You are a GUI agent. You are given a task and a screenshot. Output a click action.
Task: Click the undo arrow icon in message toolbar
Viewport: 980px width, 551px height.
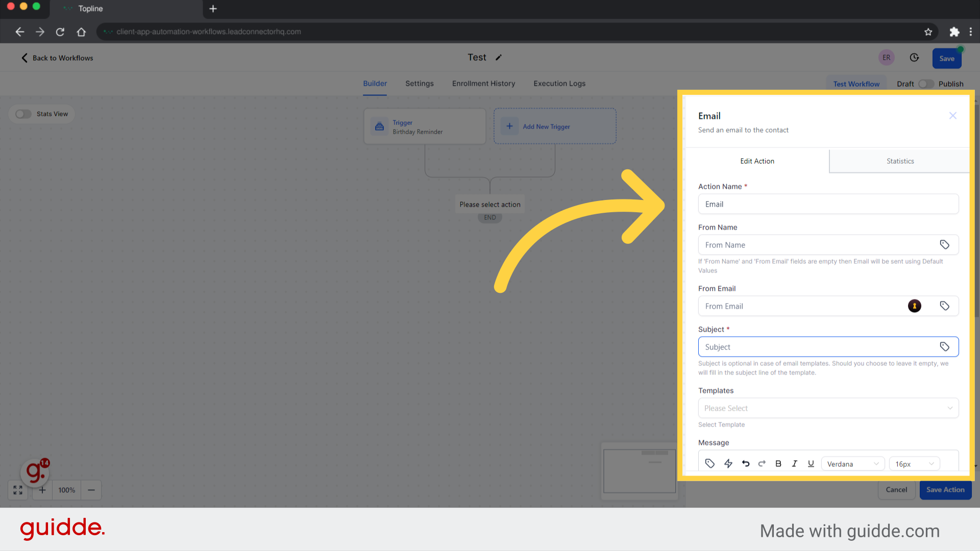coord(745,464)
